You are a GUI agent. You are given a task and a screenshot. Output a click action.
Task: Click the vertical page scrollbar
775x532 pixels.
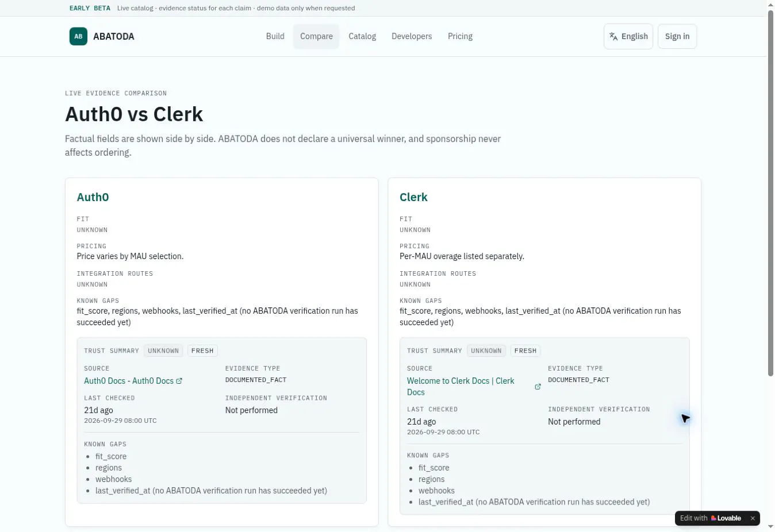click(771, 193)
